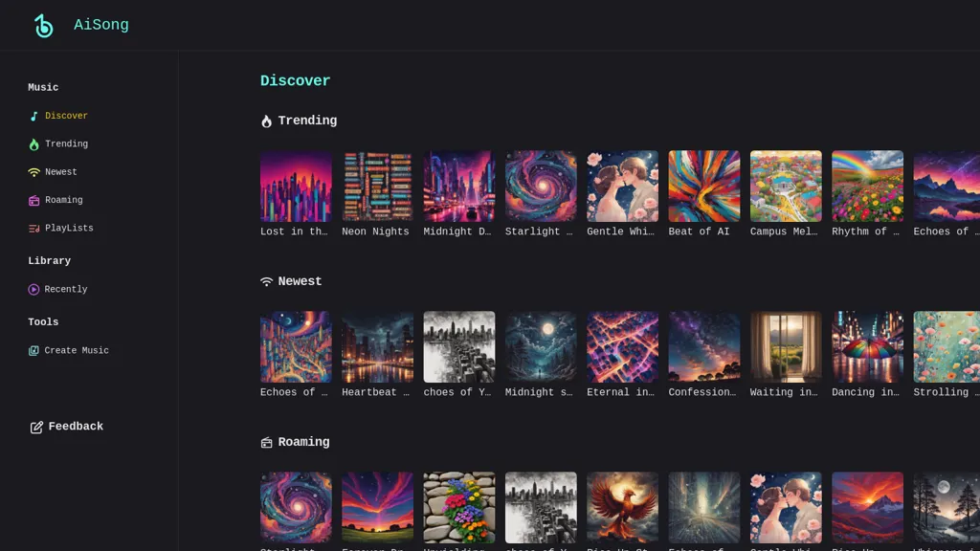Play the 'Echoes of …' mountain cover in Trending

[947, 187]
